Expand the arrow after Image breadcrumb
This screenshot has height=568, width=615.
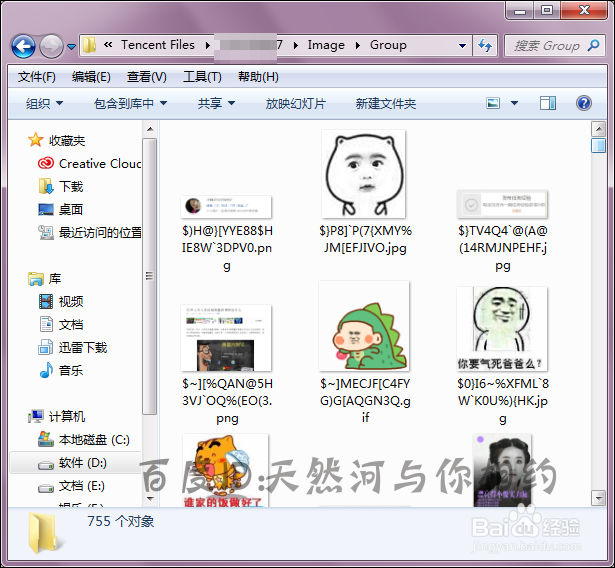coord(357,46)
